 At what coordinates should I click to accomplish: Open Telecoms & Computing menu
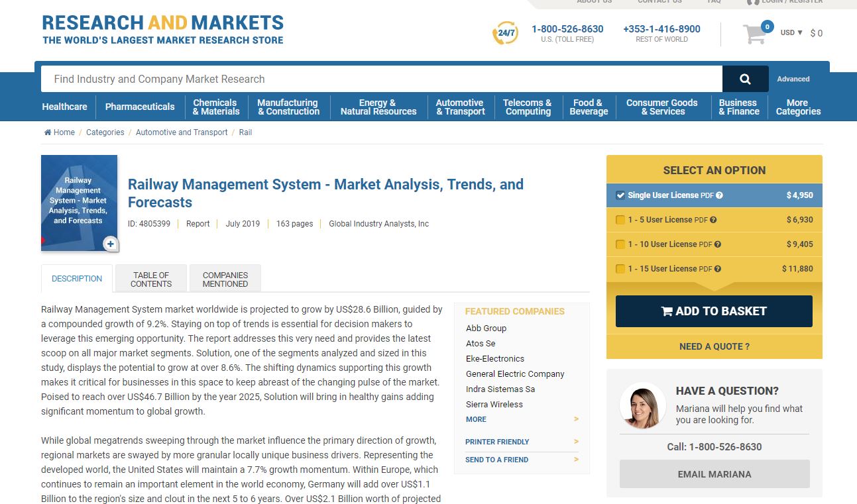(x=528, y=107)
